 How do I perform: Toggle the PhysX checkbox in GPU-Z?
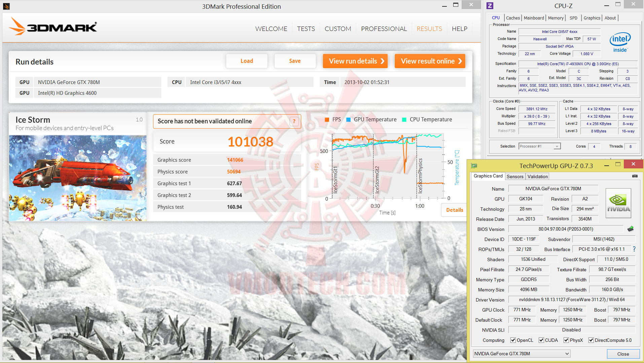566,340
